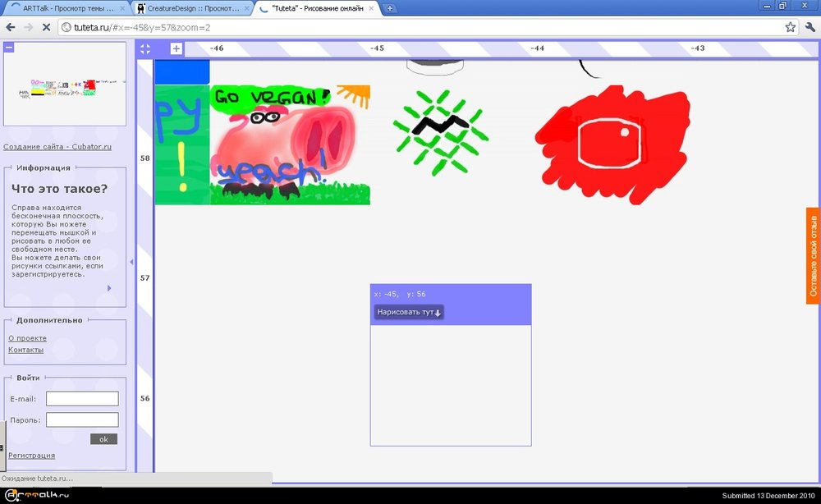Click the fullscreen expand icon above canvas
The width and height of the screenshot is (821, 504).
coord(144,49)
